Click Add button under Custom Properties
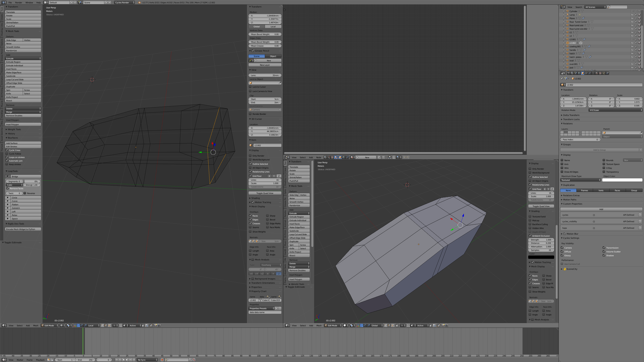The width and height of the screenshot is (644, 362). pyautogui.click(x=601, y=209)
